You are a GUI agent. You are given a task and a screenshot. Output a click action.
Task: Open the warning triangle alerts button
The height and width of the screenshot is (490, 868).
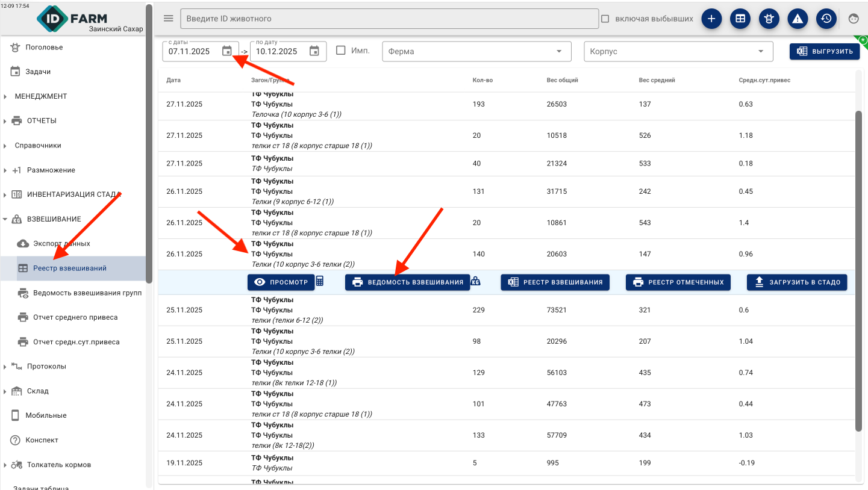(798, 19)
